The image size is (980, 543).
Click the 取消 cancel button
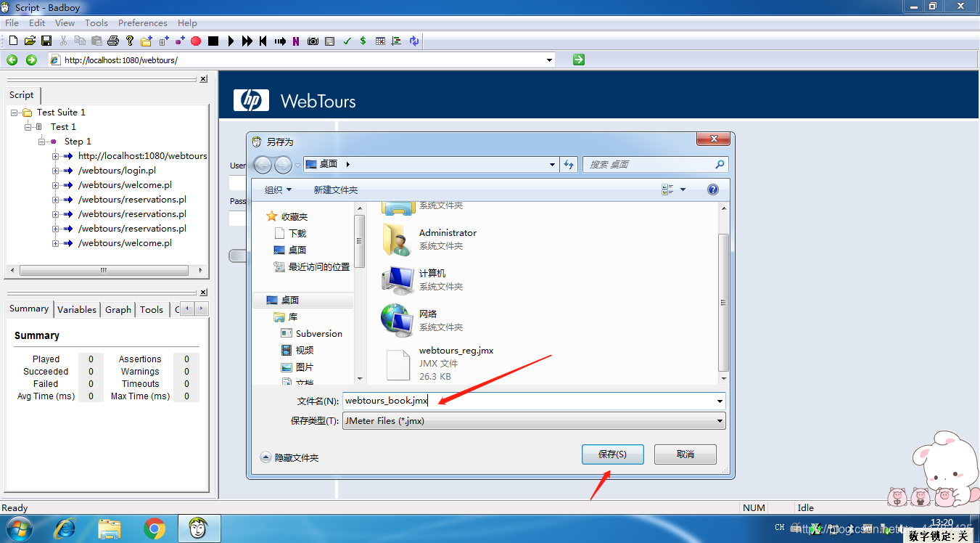click(685, 454)
